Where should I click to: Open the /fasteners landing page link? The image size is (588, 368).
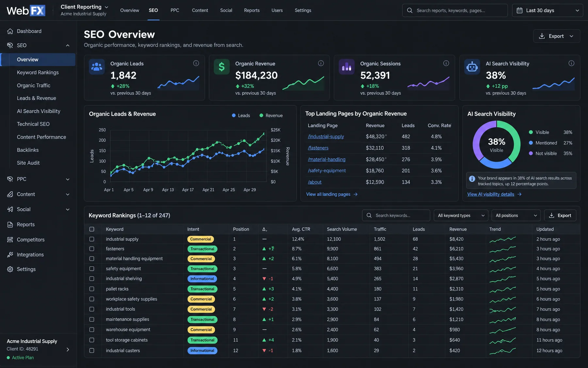[x=318, y=148]
